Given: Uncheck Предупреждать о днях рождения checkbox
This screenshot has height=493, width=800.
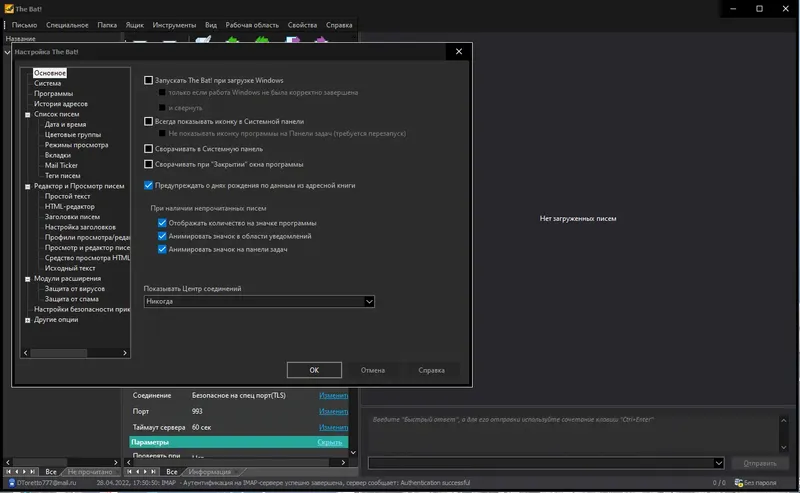Looking at the screenshot, I should coord(148,185).
